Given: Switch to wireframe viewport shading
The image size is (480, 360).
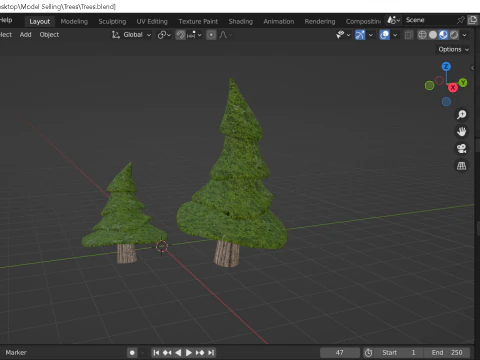Looking at the screenshot, I should pyautogui.click(x=422, y=35).
